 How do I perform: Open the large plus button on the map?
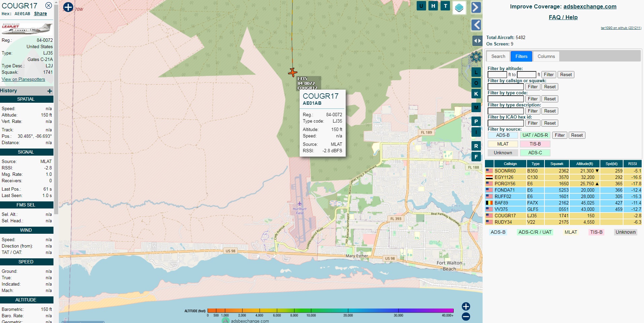[x=68, y=7]
